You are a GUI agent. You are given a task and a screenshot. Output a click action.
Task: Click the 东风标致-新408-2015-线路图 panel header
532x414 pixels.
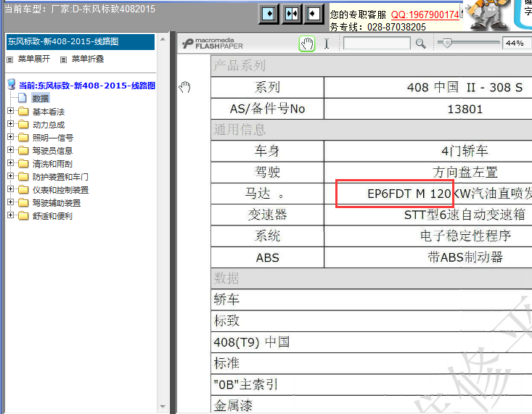(81, 42)
